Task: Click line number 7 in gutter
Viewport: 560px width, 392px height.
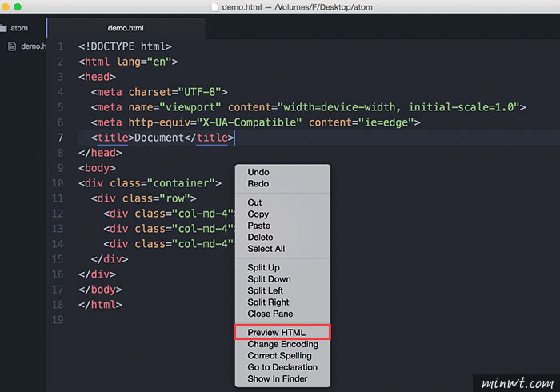Action: tap(61, 138)
